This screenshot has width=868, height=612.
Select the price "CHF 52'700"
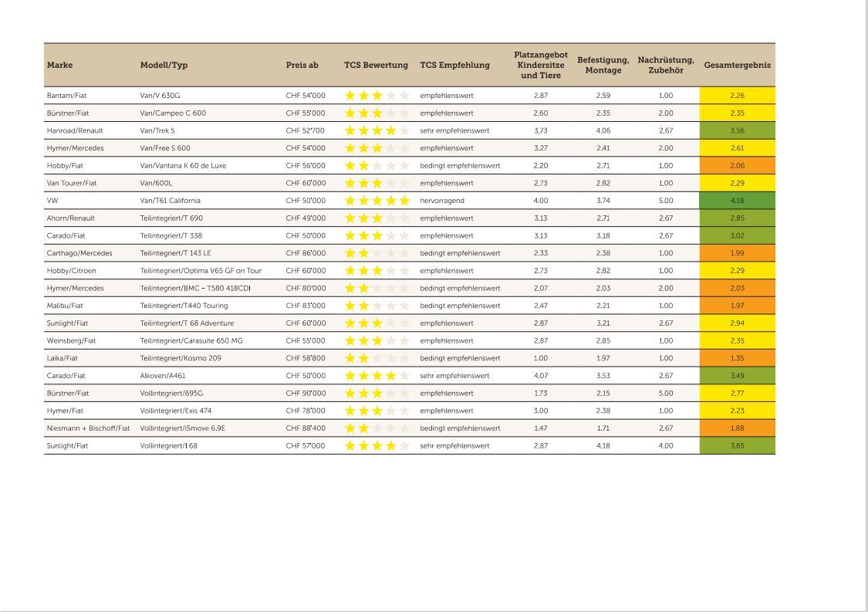click(306, 130)
